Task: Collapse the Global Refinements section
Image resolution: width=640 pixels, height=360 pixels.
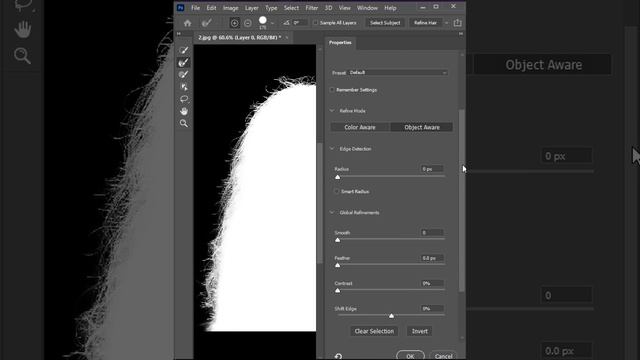Action: click(x=332, y=212)
